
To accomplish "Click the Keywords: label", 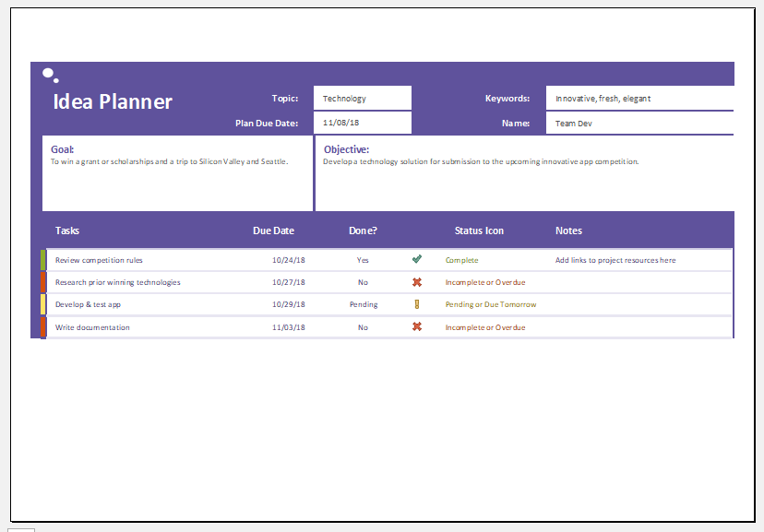I will tap(507, 99).
